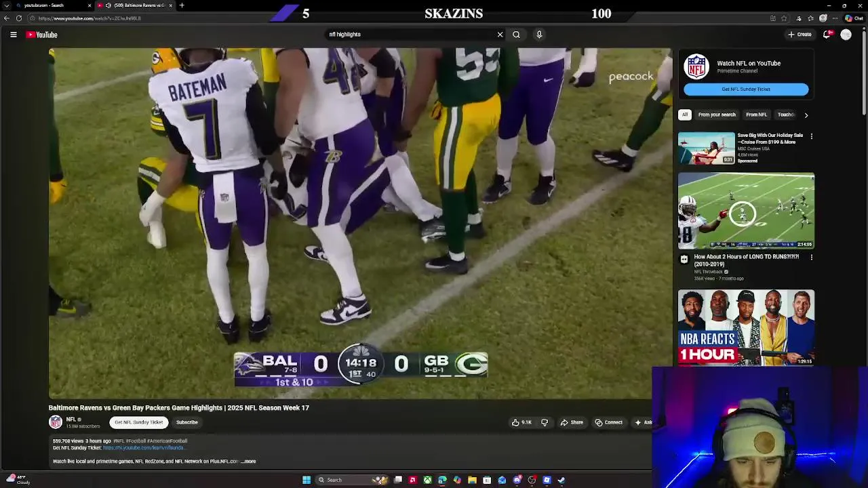Image resolution: width=868 pixels, height=488 pixels.
Task: Open a new browser tab
Action: click(x=182, y=5)
